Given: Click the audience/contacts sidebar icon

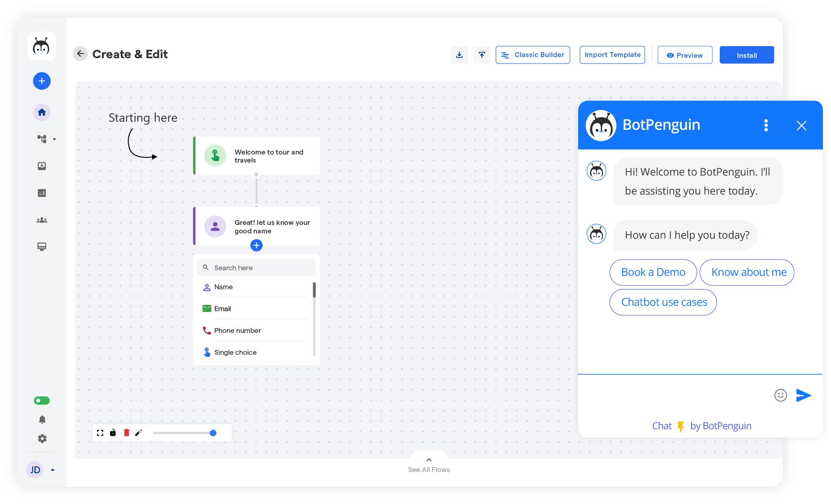Looking at the screenshot, I should pos(42,220).
